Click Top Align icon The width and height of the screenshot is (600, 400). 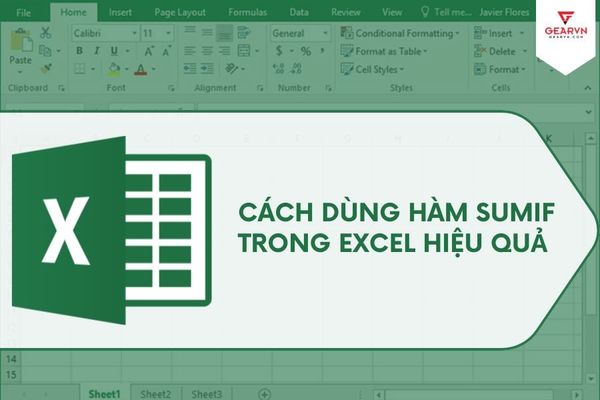(x=190, y=31)
